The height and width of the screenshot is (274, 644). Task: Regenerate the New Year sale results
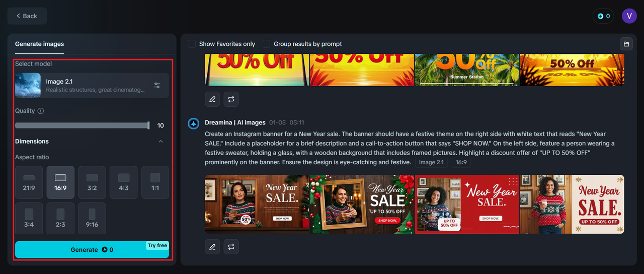coord(231,247)
